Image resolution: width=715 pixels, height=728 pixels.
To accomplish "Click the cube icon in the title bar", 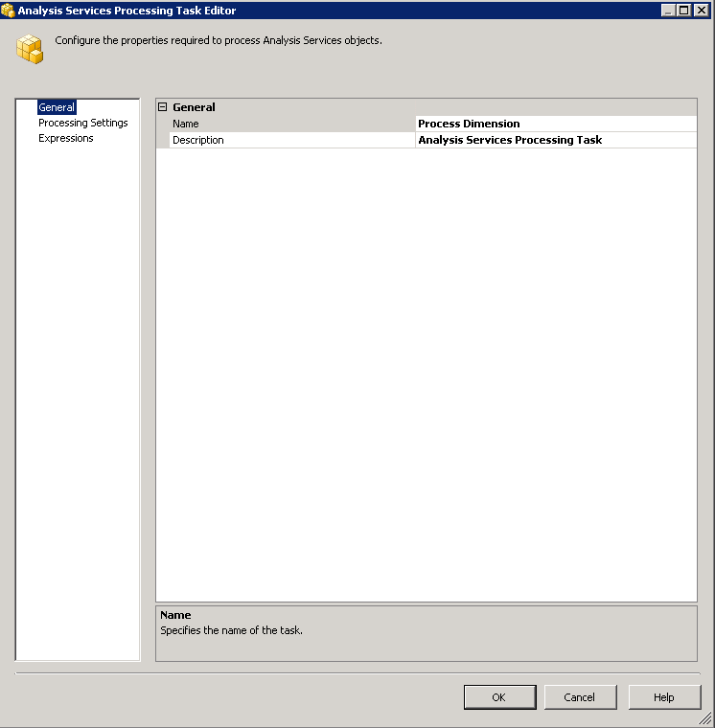I will point(8,10).
